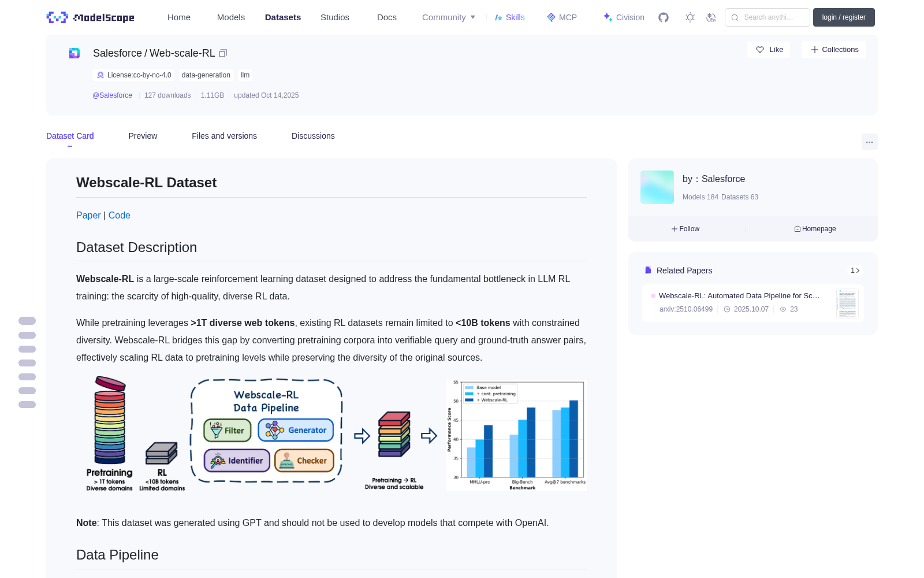The width and height of the screenshot is (924, 578).
Task: Click the data-generation tag
Action: point(206,75)
